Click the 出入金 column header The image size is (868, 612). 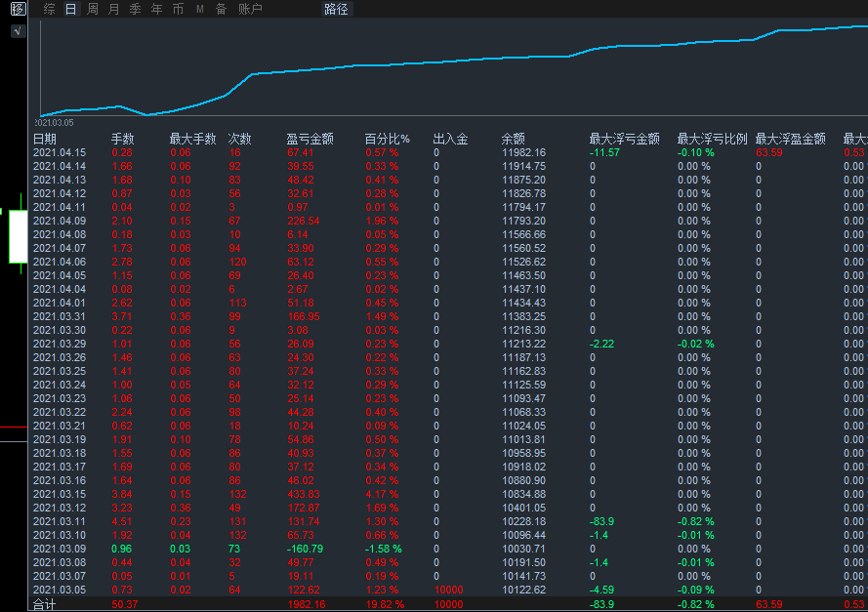(451, 139)
